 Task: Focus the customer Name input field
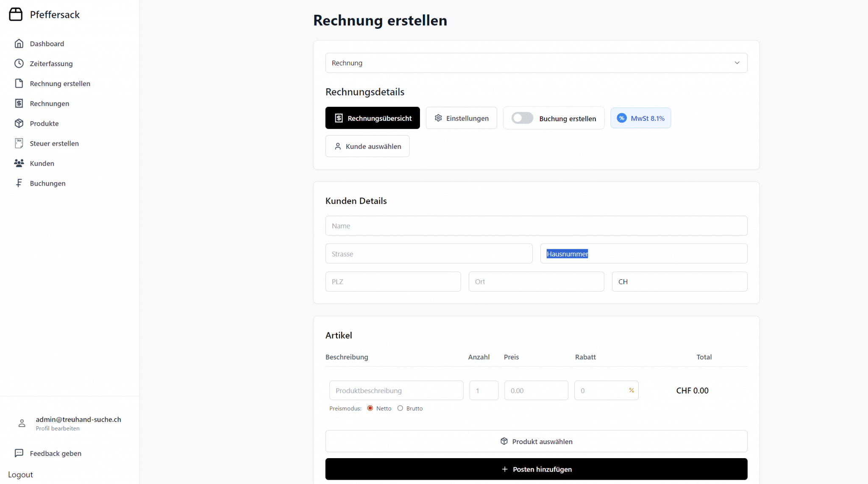[536, 226]
